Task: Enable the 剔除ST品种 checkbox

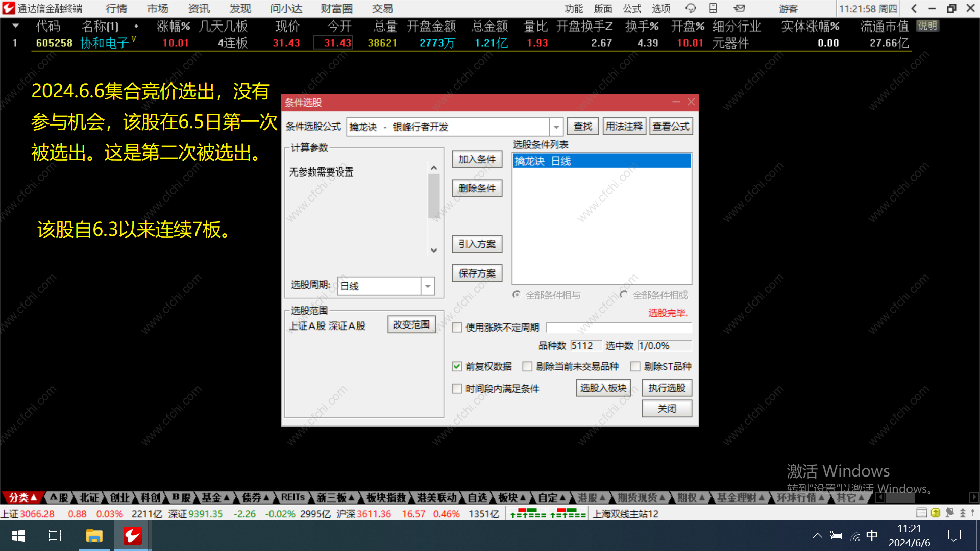Action: coord(635,366)
